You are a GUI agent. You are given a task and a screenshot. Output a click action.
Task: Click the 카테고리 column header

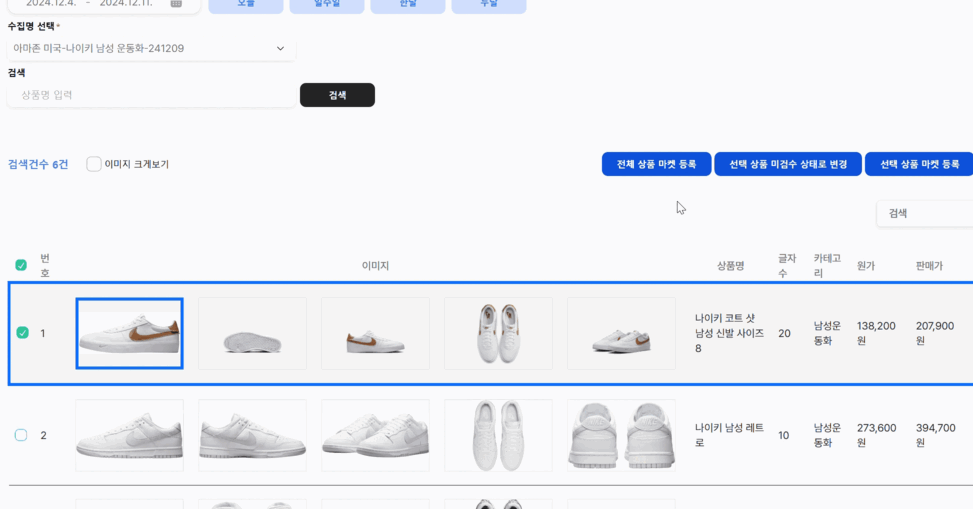point(827,266)
